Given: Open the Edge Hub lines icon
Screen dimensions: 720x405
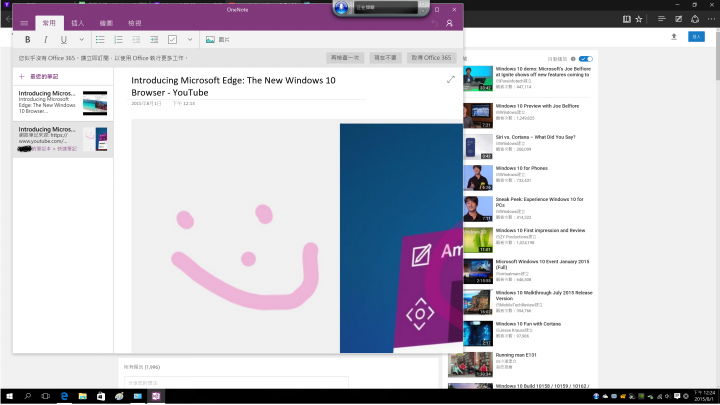Looking at the screenshot, I should pyautogui.click(x=661, y=19).
